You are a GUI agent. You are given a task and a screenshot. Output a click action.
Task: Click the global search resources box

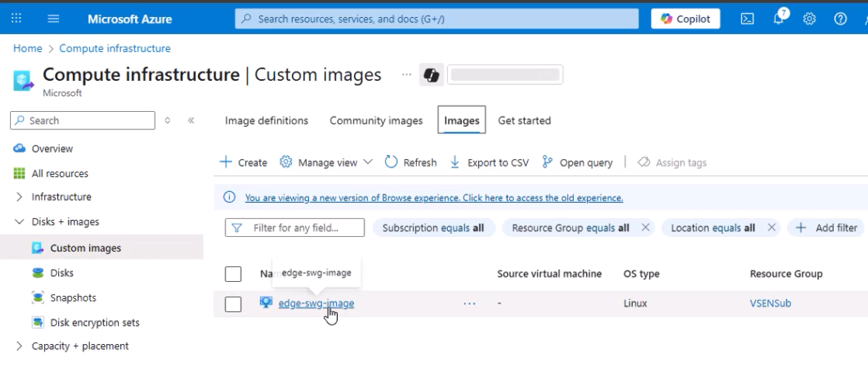436,19
